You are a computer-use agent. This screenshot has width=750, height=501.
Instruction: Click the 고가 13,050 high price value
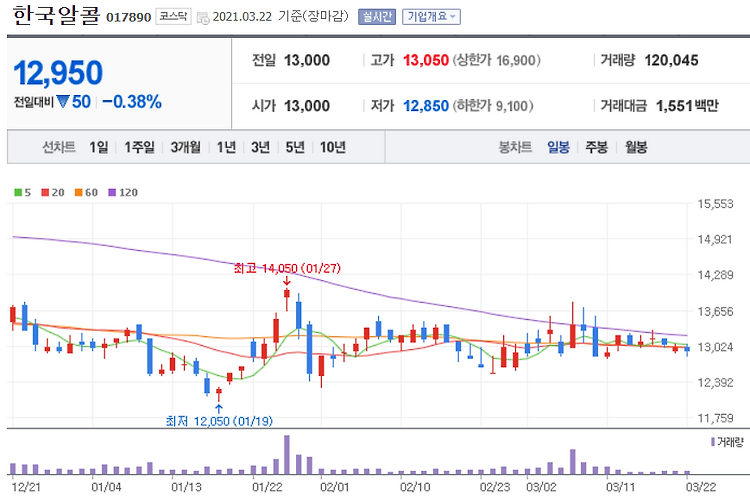tap(426, 60)
